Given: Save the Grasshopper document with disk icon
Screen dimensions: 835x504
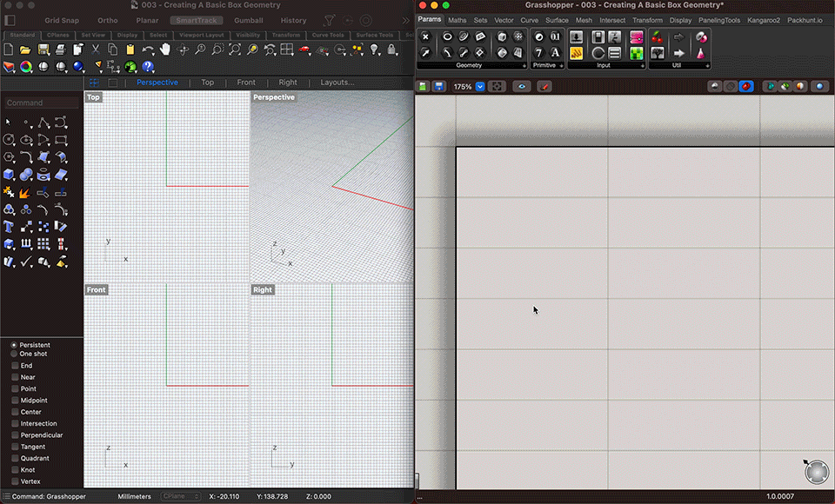Looking at the screenshot, I should (439, 87).
